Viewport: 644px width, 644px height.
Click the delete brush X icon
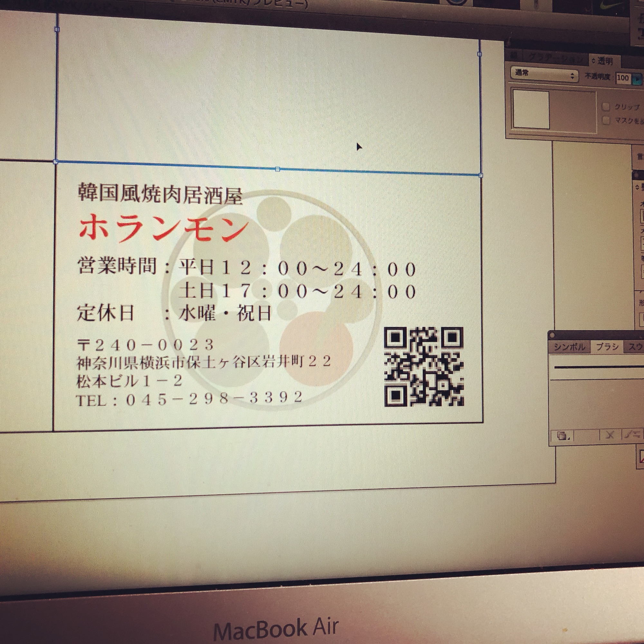click(x=610, y=435)
